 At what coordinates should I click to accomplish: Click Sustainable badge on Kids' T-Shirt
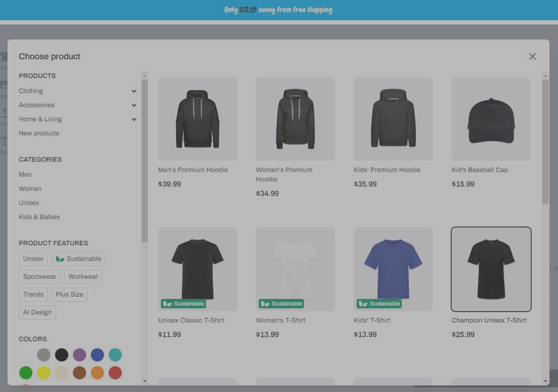pyautogui.click(x=379, y=304)
